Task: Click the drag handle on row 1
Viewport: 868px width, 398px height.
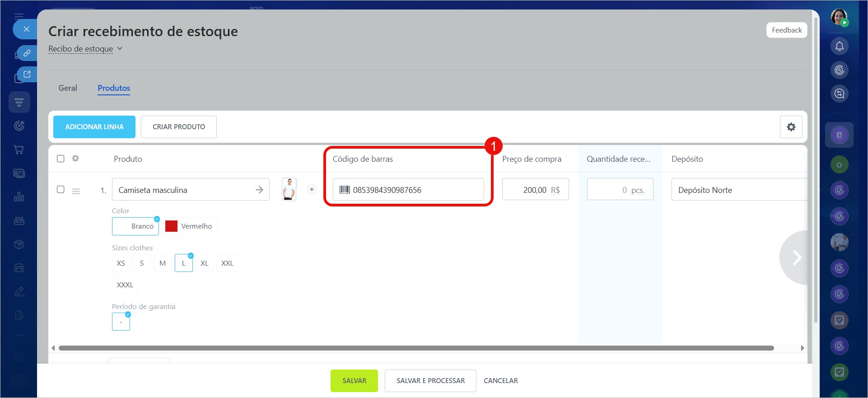Action: click(76, 191)
